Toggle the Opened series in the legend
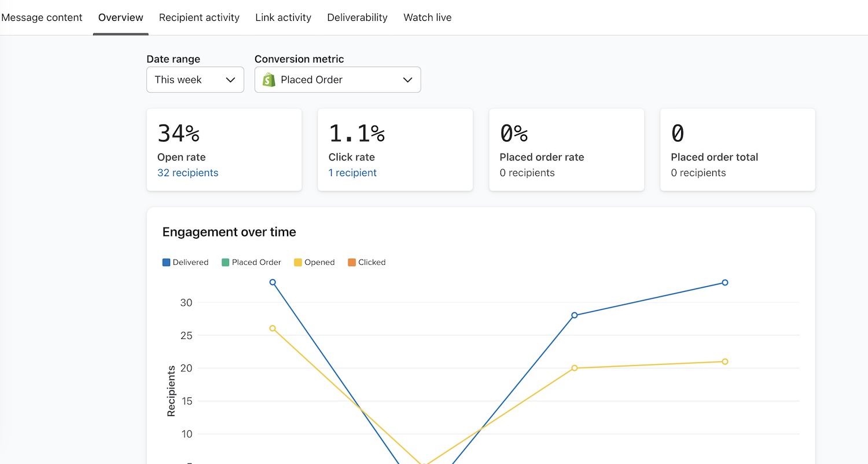Screen dimensions: 868x464 coord(314,262)
